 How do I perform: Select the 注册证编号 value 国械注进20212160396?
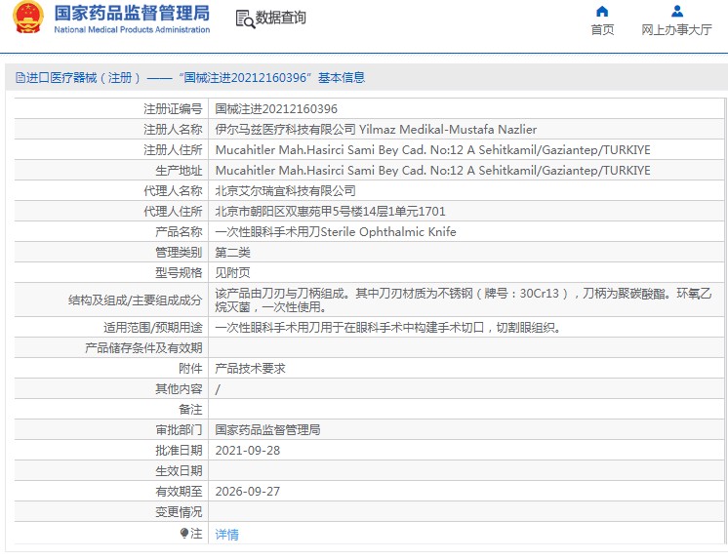[276, 109]
